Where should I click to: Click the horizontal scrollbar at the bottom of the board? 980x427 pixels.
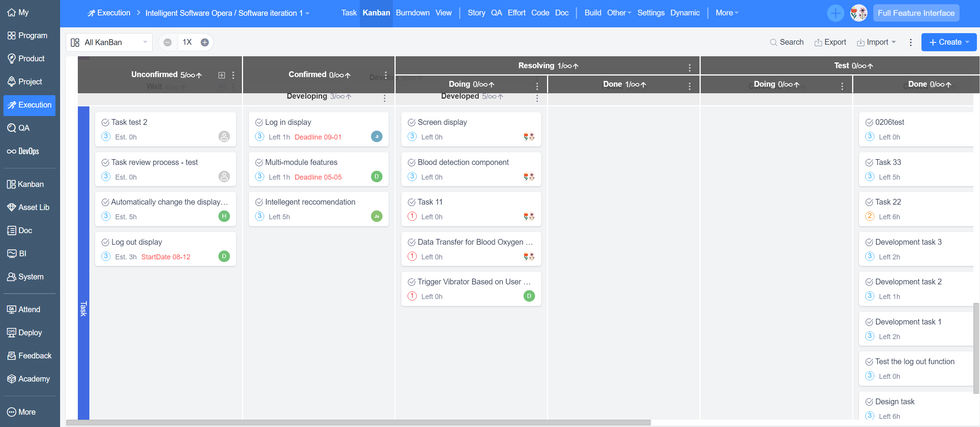click(x=358, y=423)
